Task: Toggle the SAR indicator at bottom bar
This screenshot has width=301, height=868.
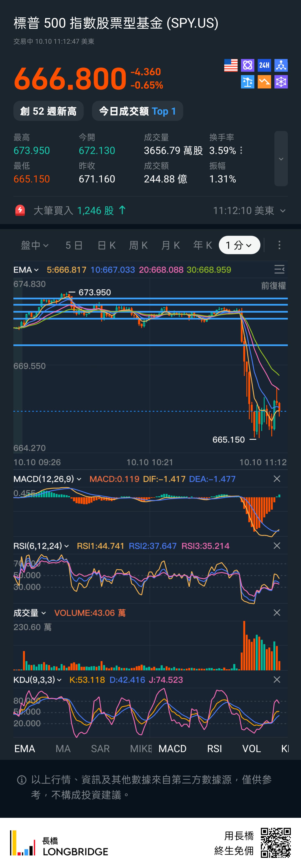Action: point(100,749)
